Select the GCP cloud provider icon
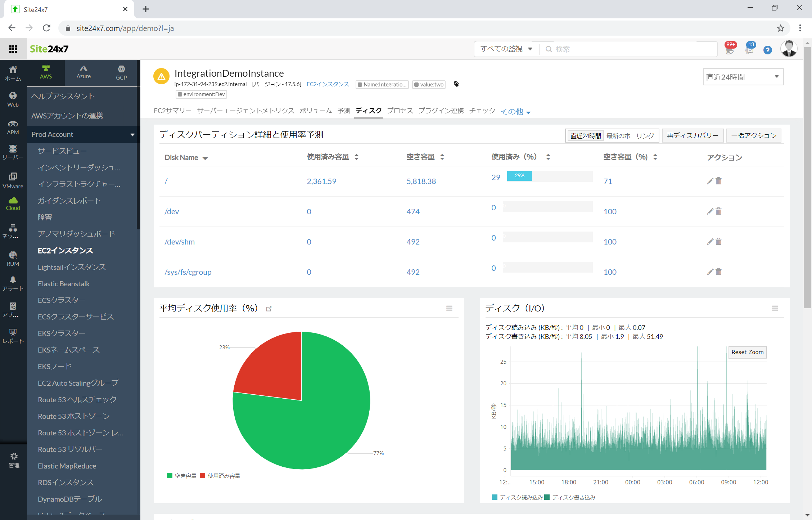Viewport: 812px width, 520px height. [121, 72]
